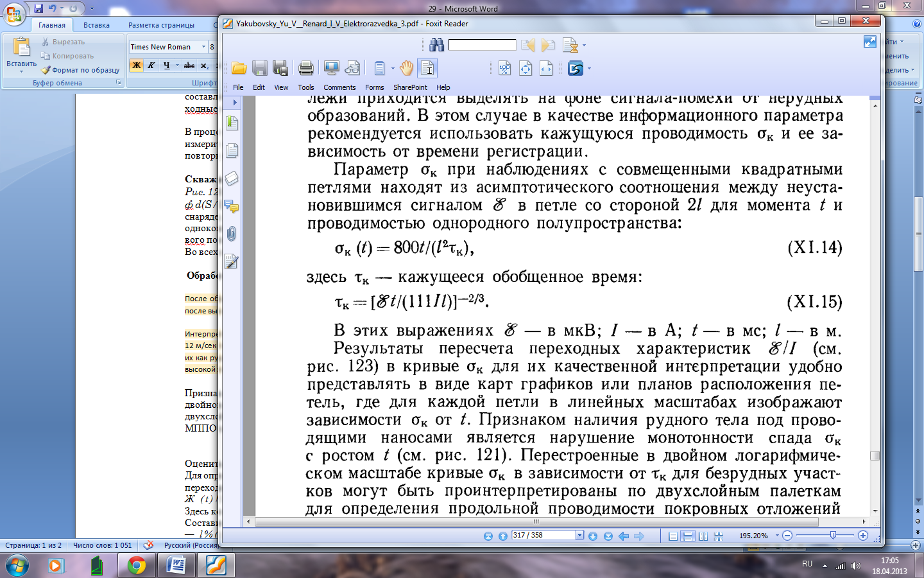Image resolution: width=924 pixels, height=578 pixels.
Task: Switch to facing pages view mode
Action: click(x=703, y=536)
